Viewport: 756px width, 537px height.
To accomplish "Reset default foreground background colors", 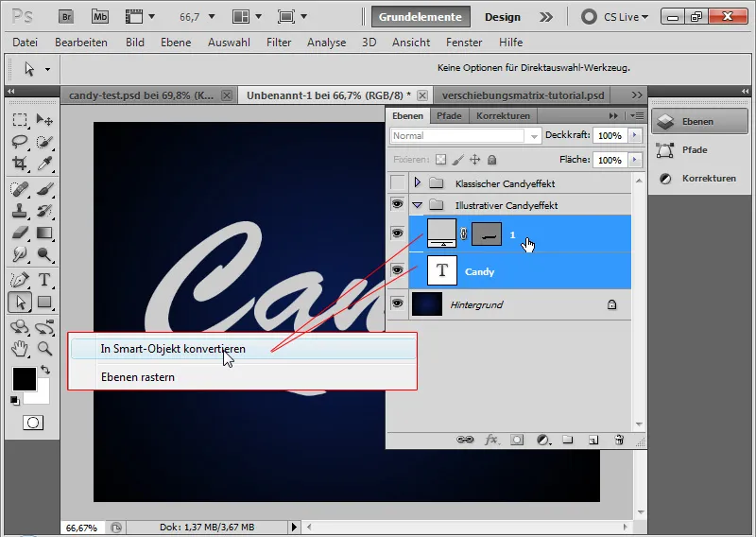I will click(x=15, y=401).
